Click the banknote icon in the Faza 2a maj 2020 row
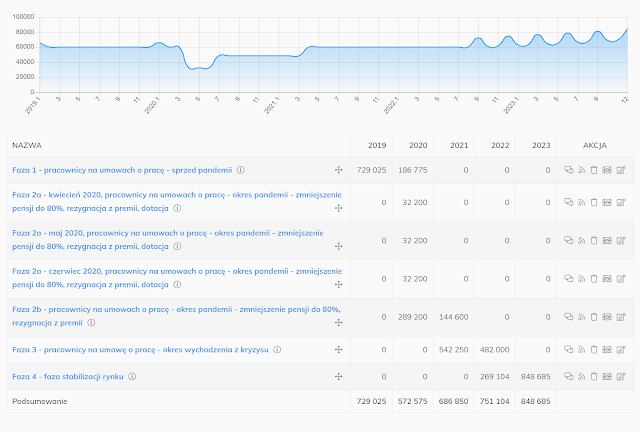This screenshot has width=640, height=432. tap(607, 240)
